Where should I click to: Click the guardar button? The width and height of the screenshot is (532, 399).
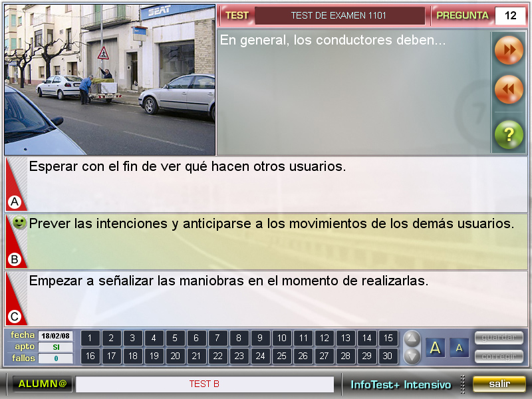tap(499, 338)
